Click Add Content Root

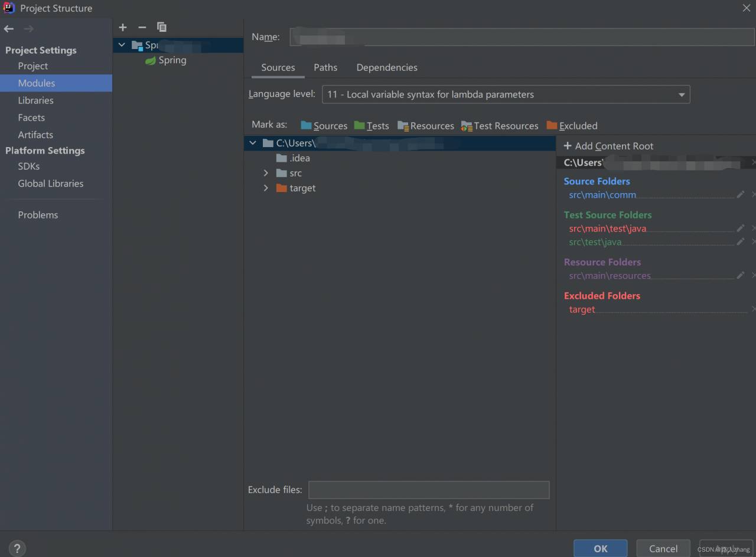point(608,146)
